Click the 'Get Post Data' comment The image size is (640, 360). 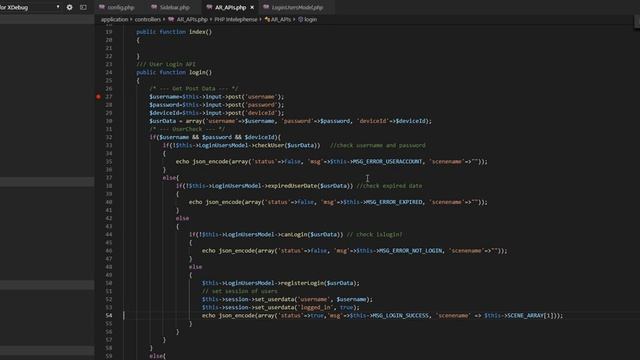pos(193,89)
